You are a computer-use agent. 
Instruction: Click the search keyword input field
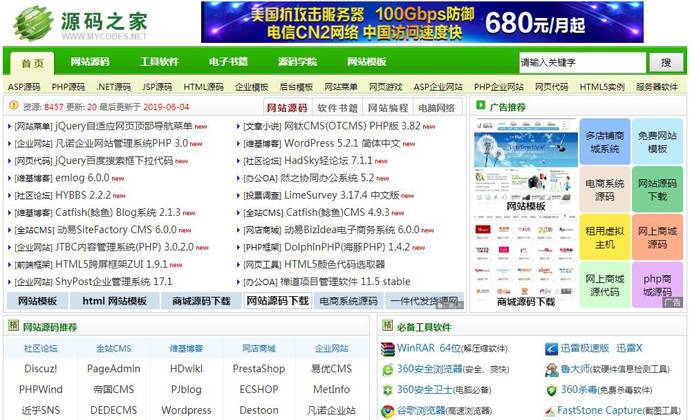pos(583,63)
